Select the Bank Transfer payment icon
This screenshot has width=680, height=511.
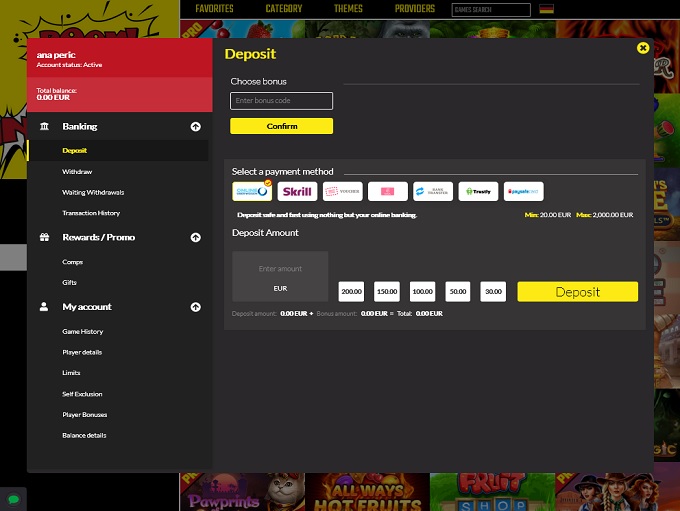(433, 191)
